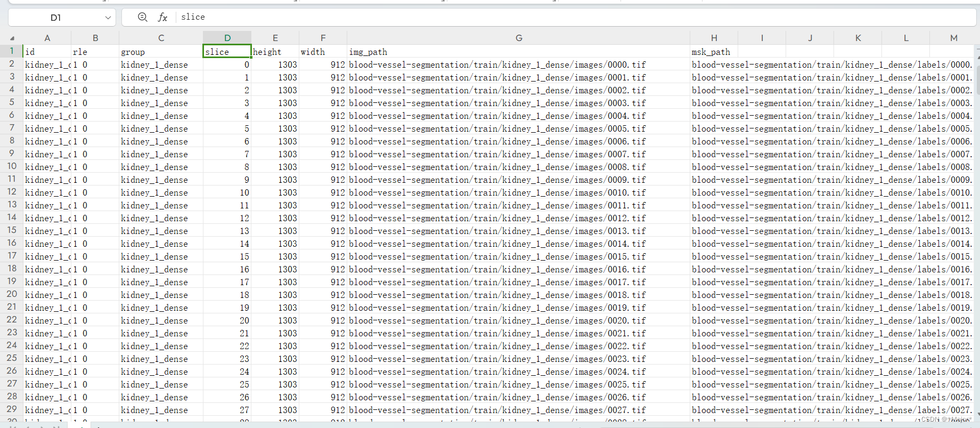Select column K header
This screenshot has height=428, width=980.
coord(857,38)
